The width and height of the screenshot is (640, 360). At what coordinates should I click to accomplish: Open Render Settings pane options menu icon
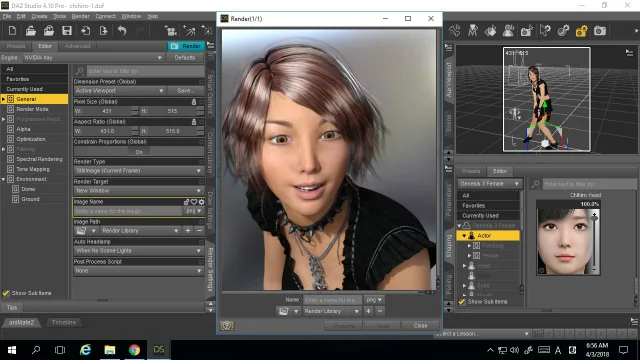[x=211, y=45]
